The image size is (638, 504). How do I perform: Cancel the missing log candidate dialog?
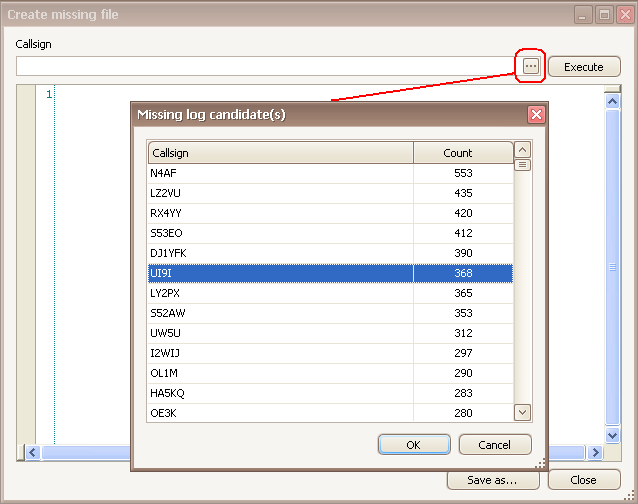pos(494,445)
